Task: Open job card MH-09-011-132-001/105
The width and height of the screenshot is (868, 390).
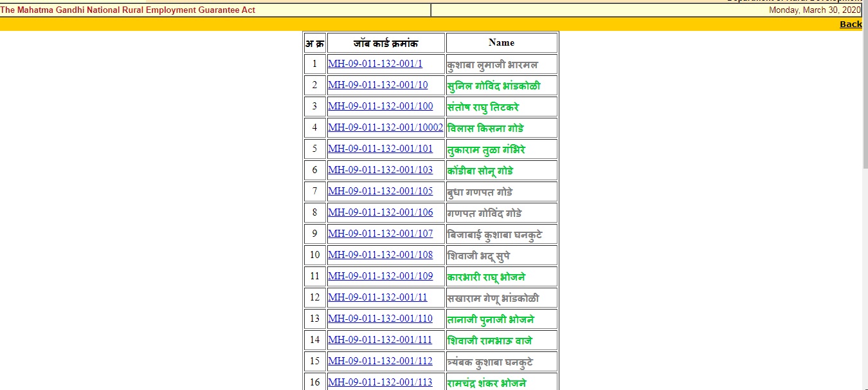Action: [x=380, y=191]
